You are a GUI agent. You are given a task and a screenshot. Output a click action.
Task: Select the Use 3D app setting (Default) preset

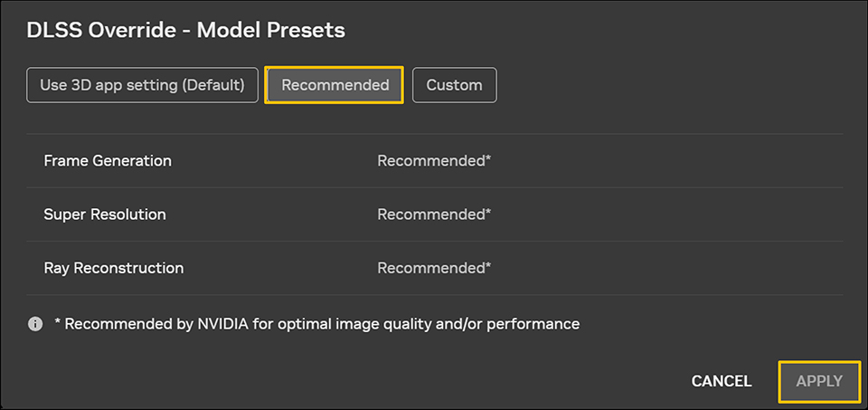click(x=143, y=85)
